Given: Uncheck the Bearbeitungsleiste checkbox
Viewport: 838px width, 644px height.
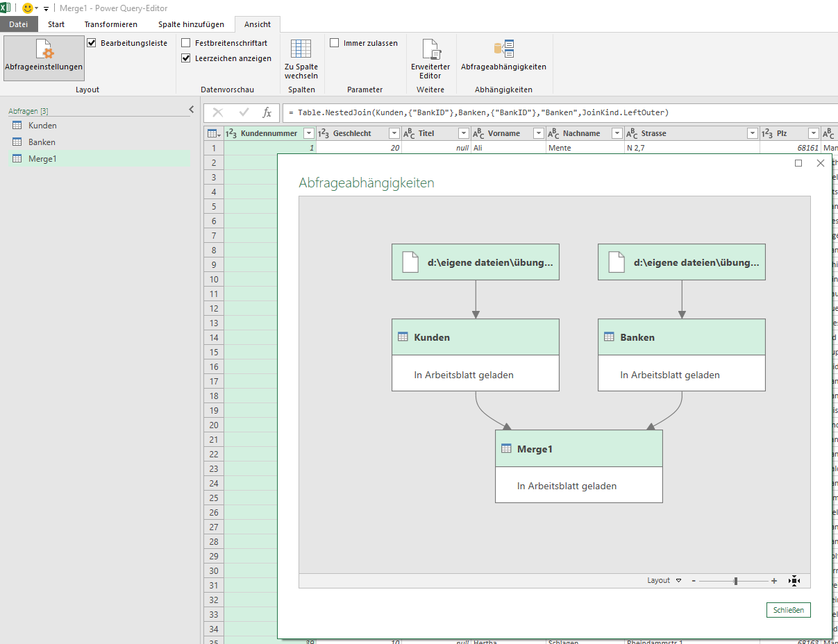Looking at the screenshot, I should click(92, 43).
